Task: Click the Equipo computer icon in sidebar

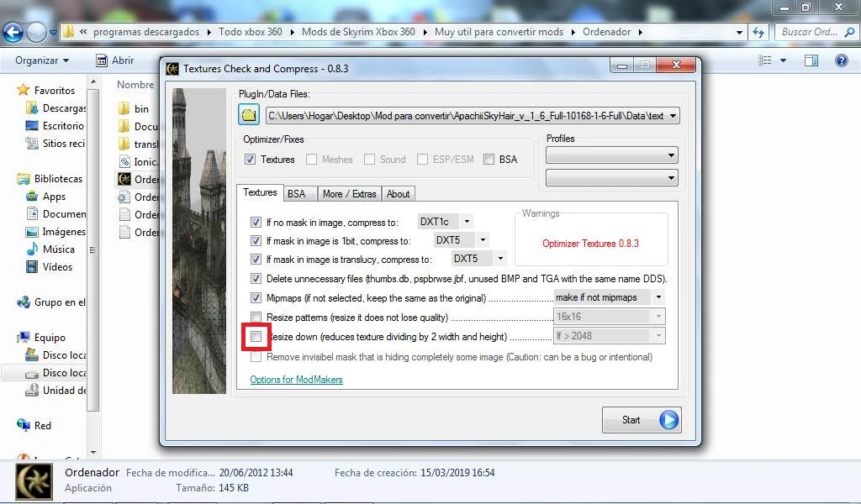Action: tap(23, 338)
